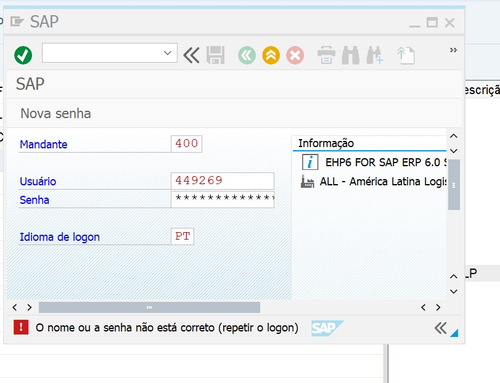Click the red Cancel icon

[x=295, y=55]
